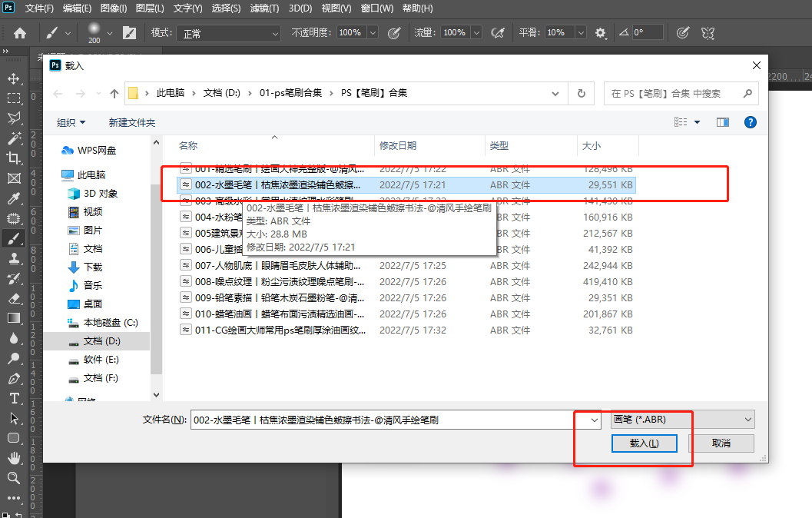Select the Brush tool in left toolbar
This screenshot has height=518, width=812.
[14, 239]
